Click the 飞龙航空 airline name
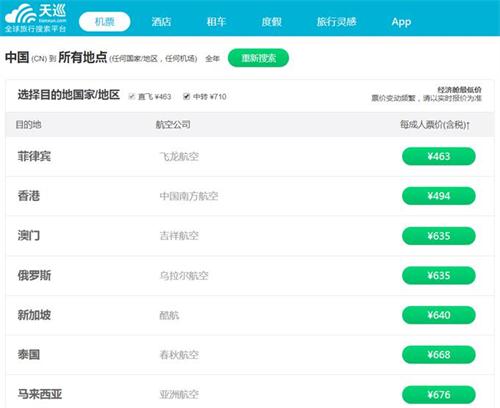The height and width of the screenshot is (408, 500). tap(179, 156)
